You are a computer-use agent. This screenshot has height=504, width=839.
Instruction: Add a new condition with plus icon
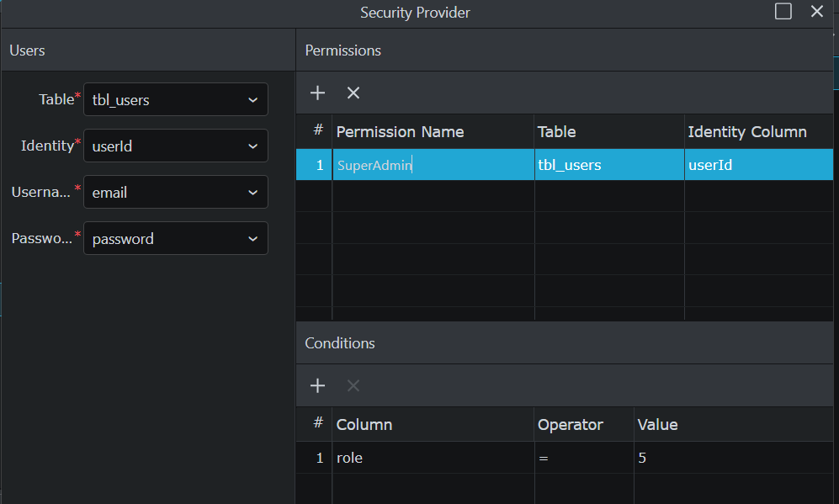pos(317,386)
